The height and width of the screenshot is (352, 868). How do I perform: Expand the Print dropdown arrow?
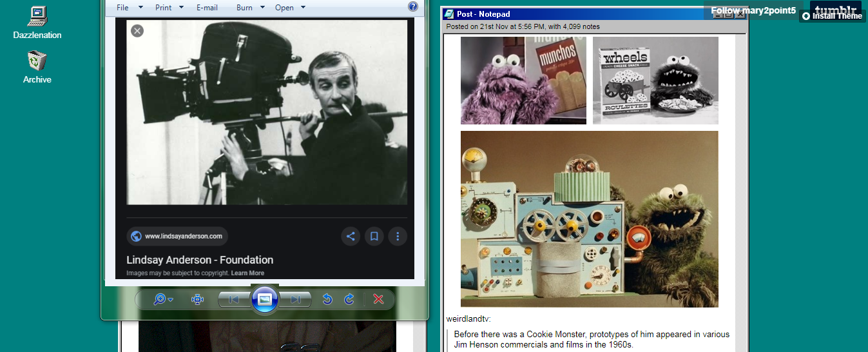click(181, 8)
